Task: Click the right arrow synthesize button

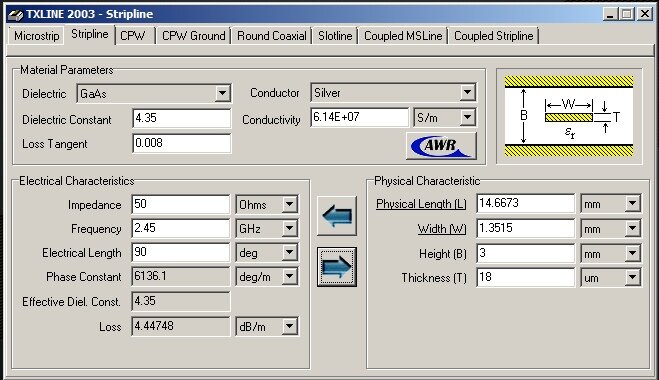Action: coord(337,267)
